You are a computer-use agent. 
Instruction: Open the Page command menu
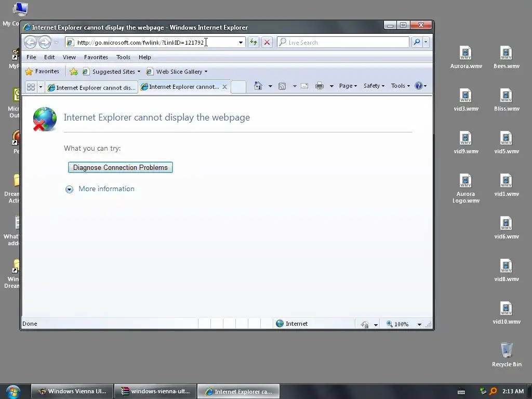(348, 86)
